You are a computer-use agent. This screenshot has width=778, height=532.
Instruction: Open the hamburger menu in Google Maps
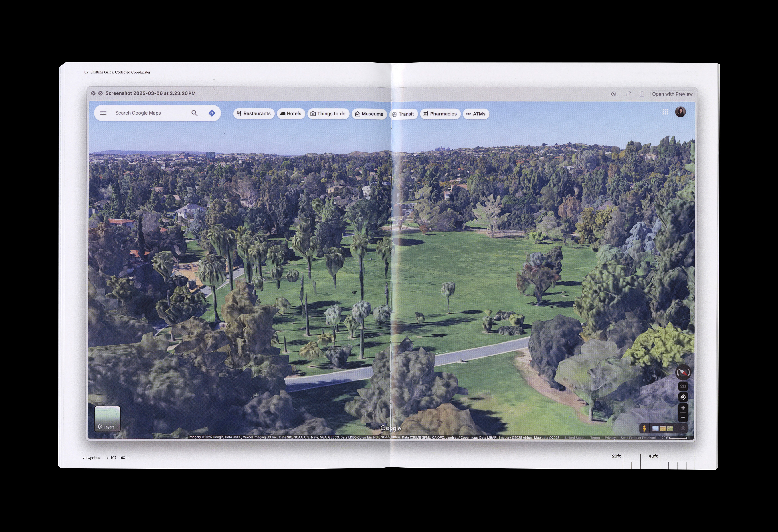103,113
